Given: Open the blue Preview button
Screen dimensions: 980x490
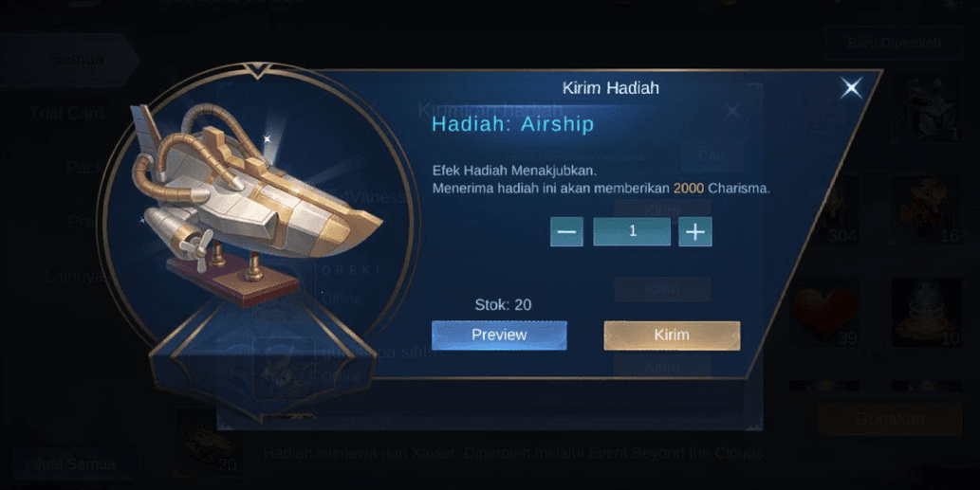Looking at the screenshot, I should [499, 336].
